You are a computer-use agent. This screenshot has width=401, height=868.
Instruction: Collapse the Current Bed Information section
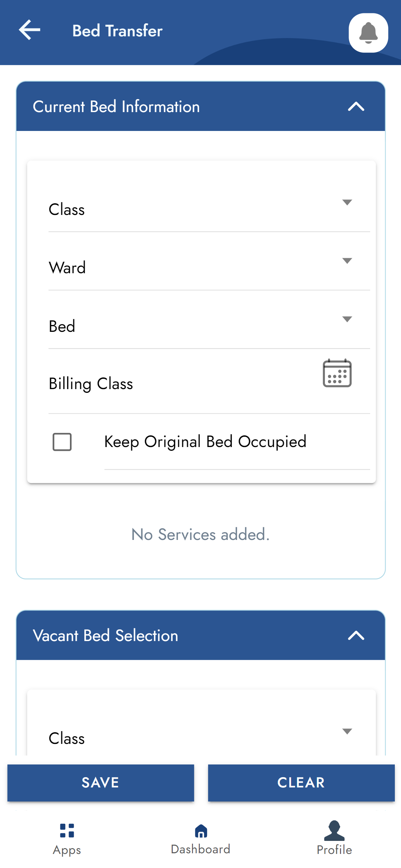pyautogui.click(x=356, y=107)
